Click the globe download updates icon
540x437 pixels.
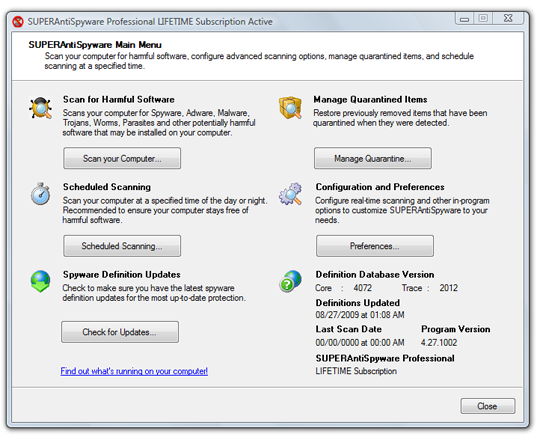(x=40, y=281)
